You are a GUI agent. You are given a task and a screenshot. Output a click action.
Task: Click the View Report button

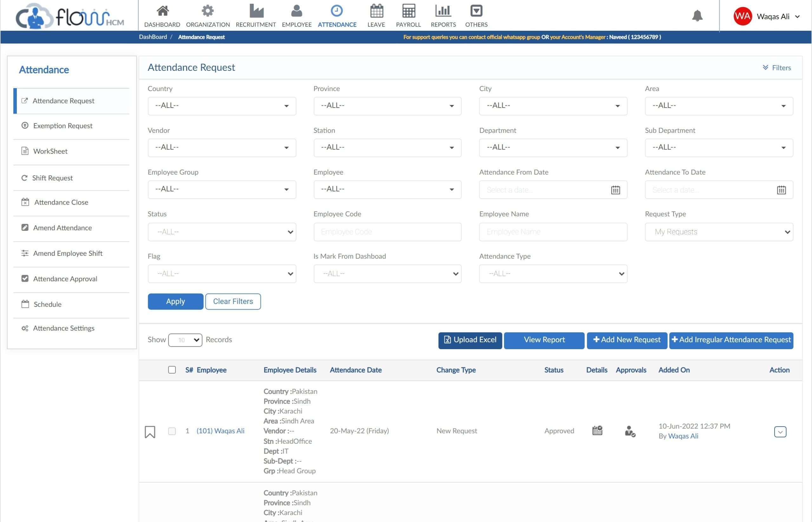point(544,340)
